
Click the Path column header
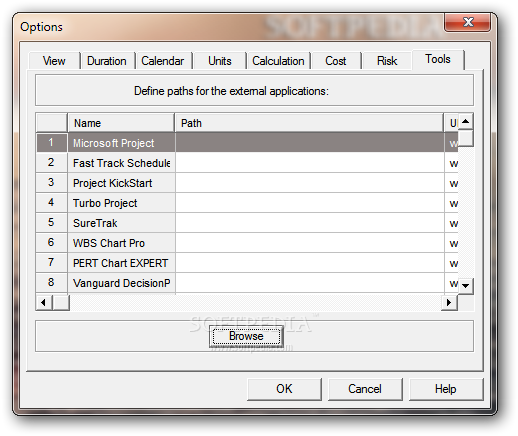click(309, 123)
